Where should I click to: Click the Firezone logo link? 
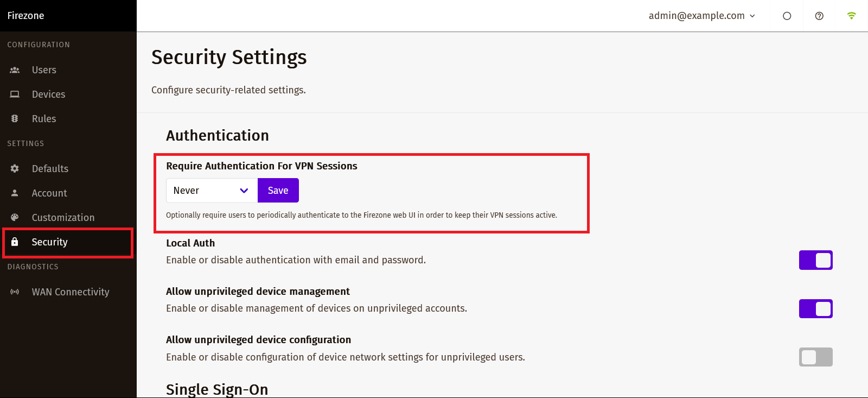tap(26, 16)
